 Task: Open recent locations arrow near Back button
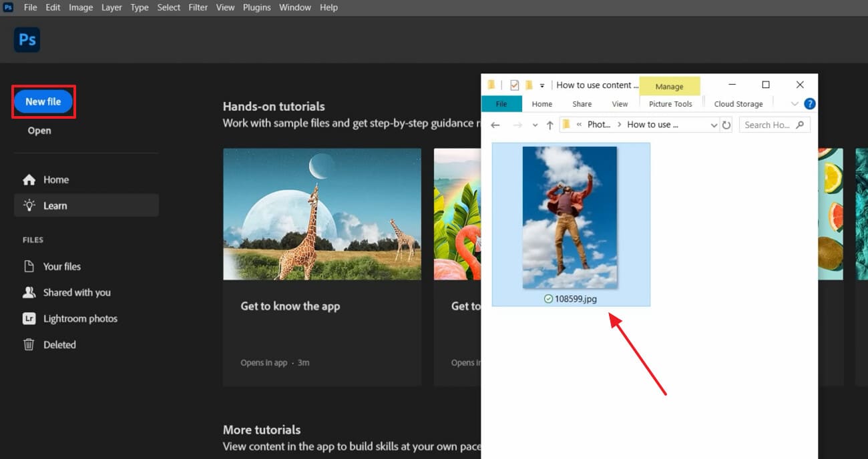pyautogui.click(x=535, y=125)
